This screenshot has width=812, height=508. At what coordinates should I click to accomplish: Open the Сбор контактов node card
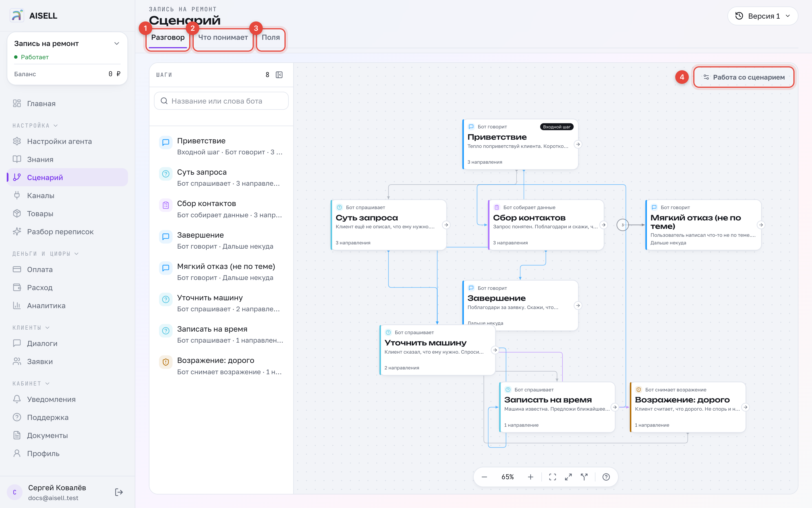pos(546,225)
